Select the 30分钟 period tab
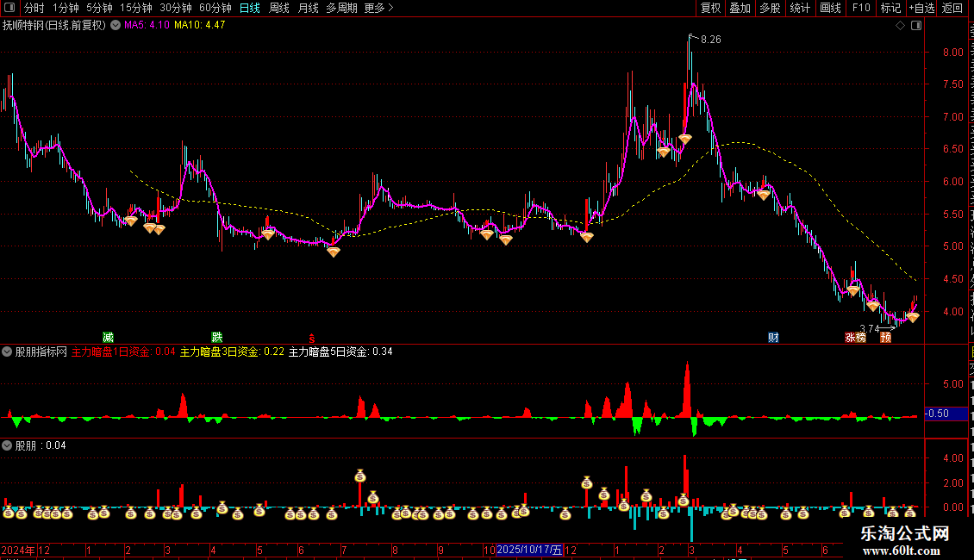Screen dimensions: 974x560 [x=176, y=8]
